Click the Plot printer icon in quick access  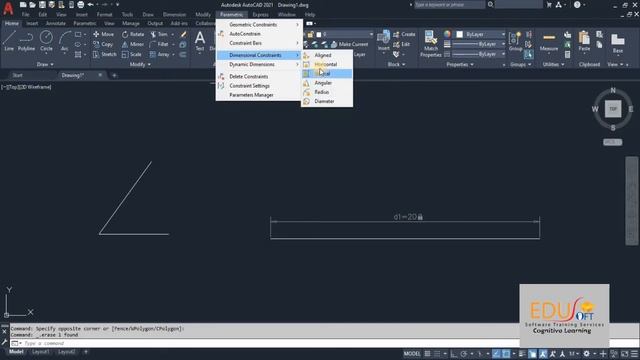pyautogui.click(x=80, y=5)
